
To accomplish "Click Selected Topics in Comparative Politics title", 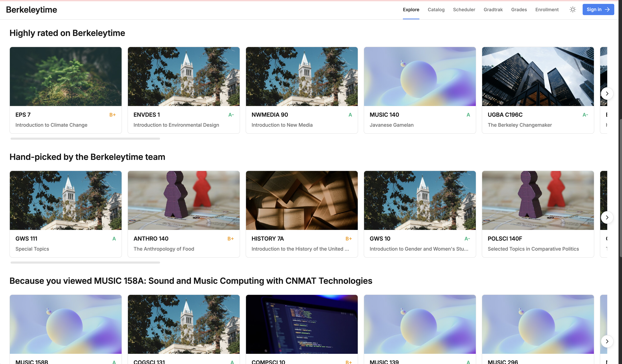I will point(533,249).
